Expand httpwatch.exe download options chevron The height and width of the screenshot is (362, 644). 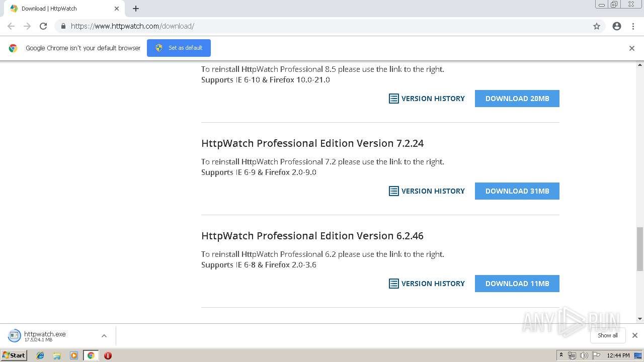coord(104,336)
